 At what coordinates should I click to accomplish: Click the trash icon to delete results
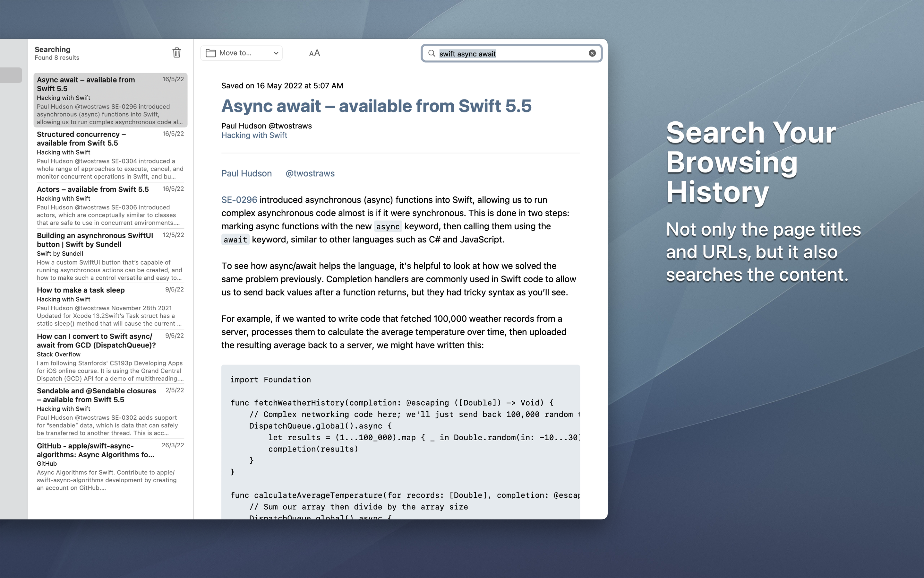click(176, 53)
